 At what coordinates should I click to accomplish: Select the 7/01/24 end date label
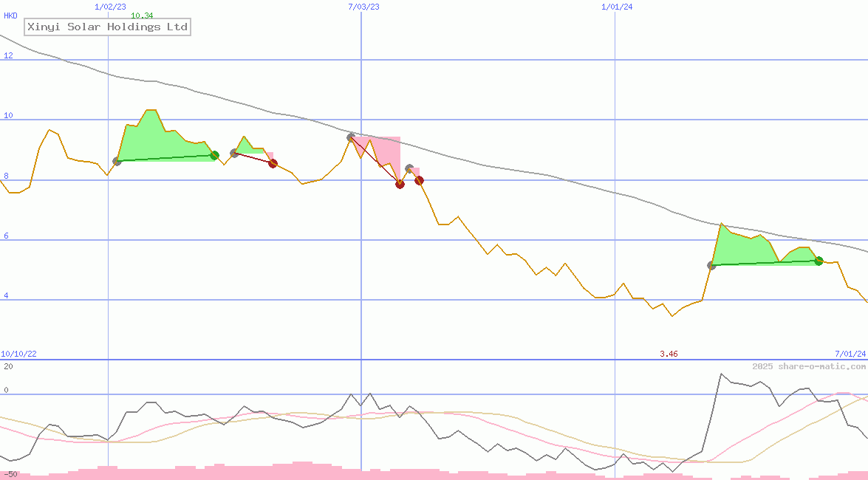pyautogui.click(x=850, y=354)
